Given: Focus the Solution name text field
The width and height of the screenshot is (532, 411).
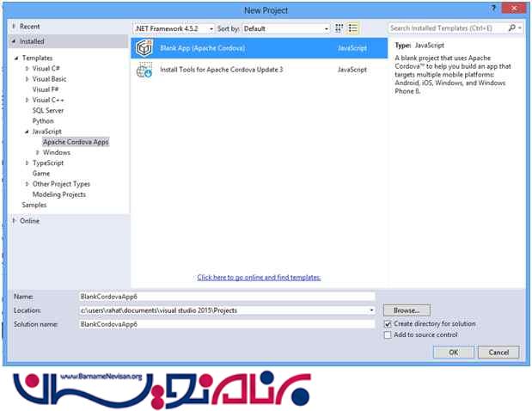Looking at the screenshot, I should (x=227, y=324).
